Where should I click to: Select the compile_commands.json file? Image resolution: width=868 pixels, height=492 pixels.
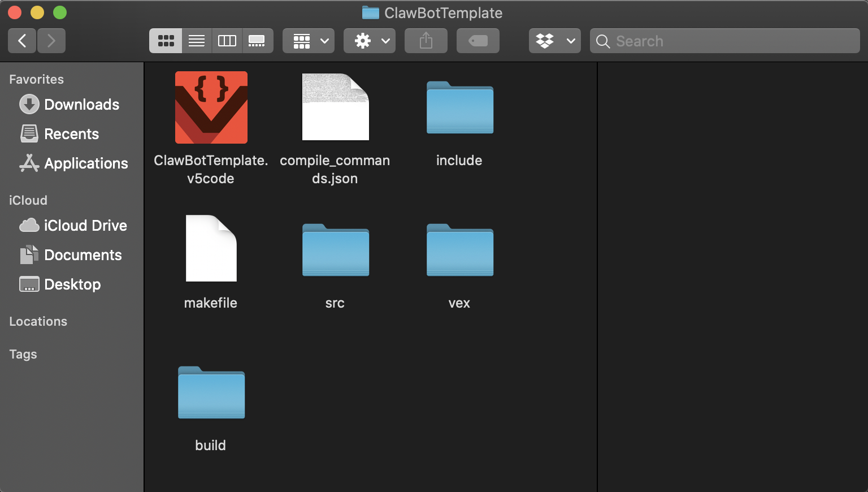(335, 107)
